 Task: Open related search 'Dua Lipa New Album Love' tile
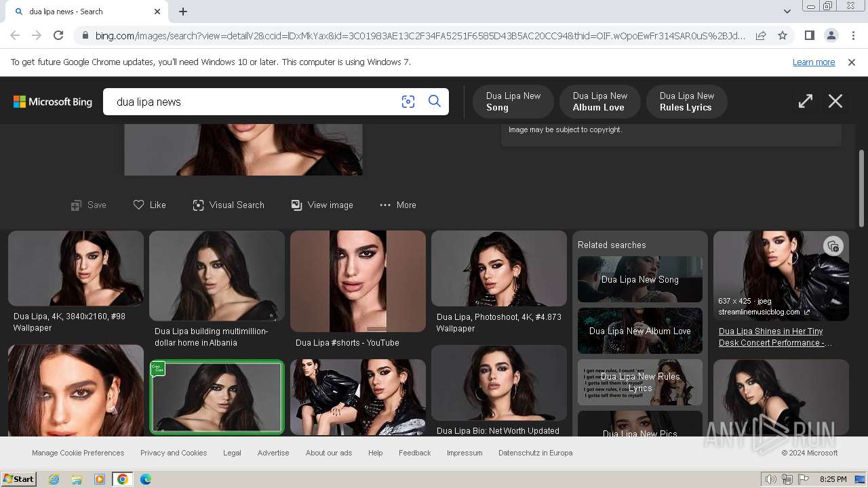click(640, 331)
